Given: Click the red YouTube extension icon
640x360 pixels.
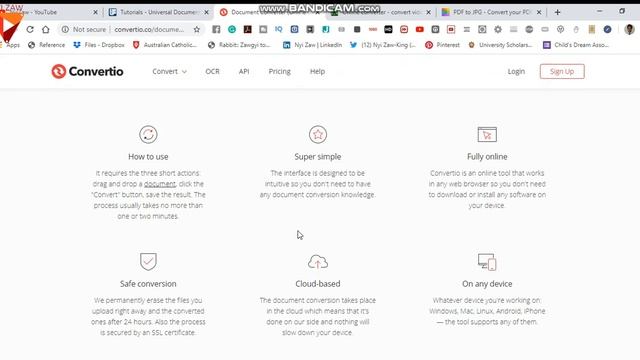Looking at the screenshot, I should point(420,29).
